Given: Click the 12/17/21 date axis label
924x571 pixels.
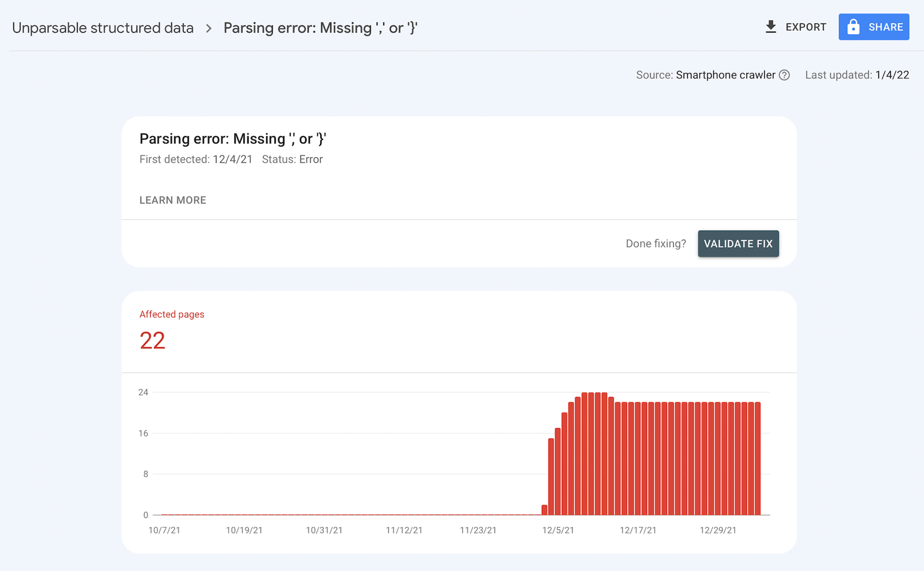Looking at the screenshot, I should pyautogui.click(x=638, y=530).
